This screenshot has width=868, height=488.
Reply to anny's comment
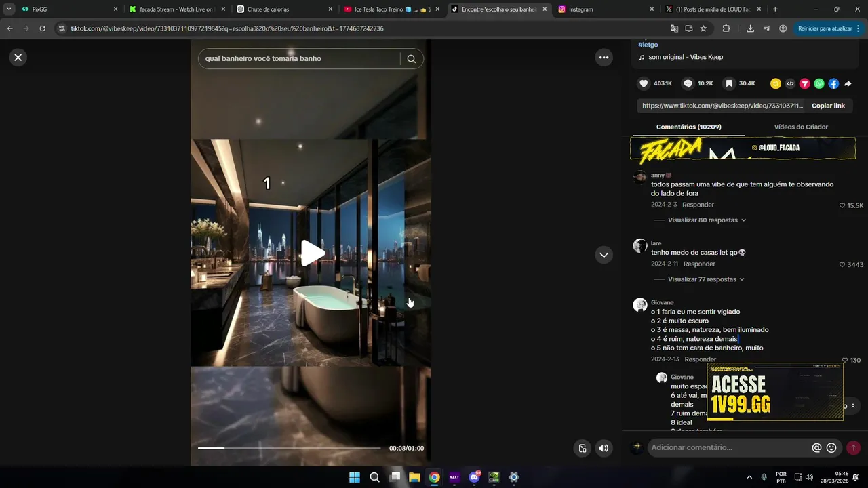click(x=698, y=205)
